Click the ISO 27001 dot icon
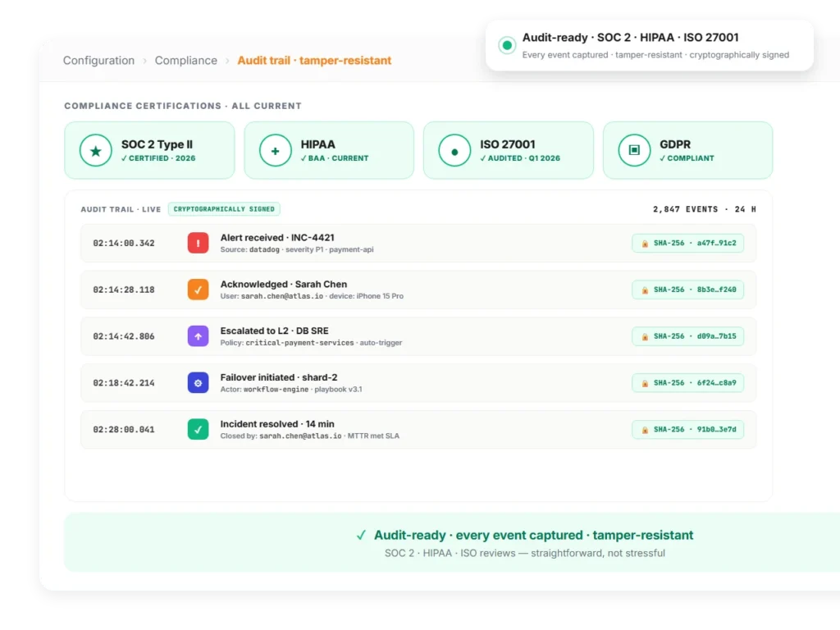Viewport: 840px width, 630px height. tap(454, 151)
